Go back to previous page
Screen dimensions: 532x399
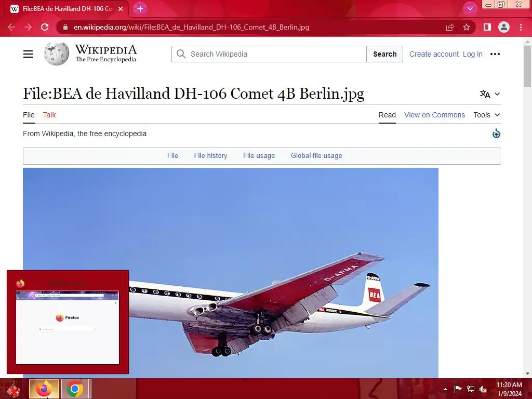(x=11, y=27)
